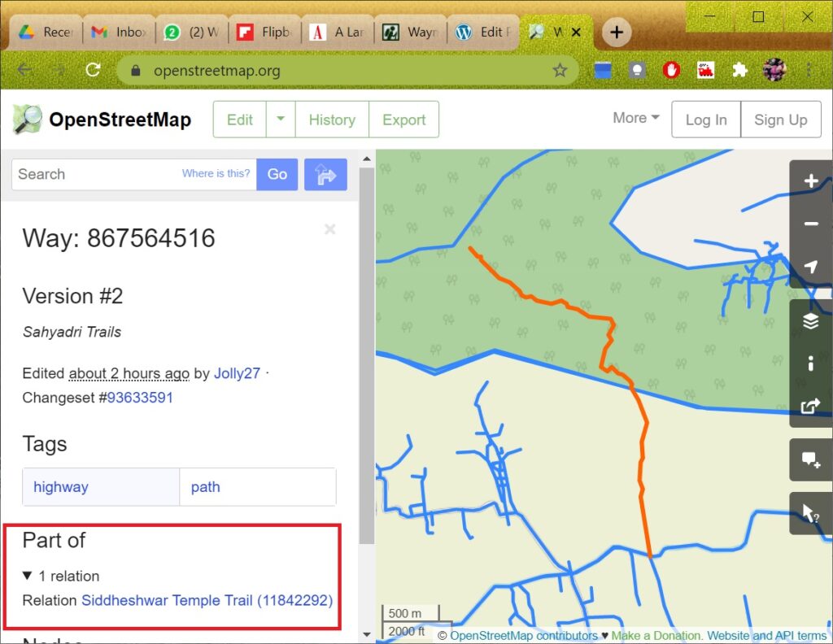Open the map key info
833x644 pixels.
(811, 363)
